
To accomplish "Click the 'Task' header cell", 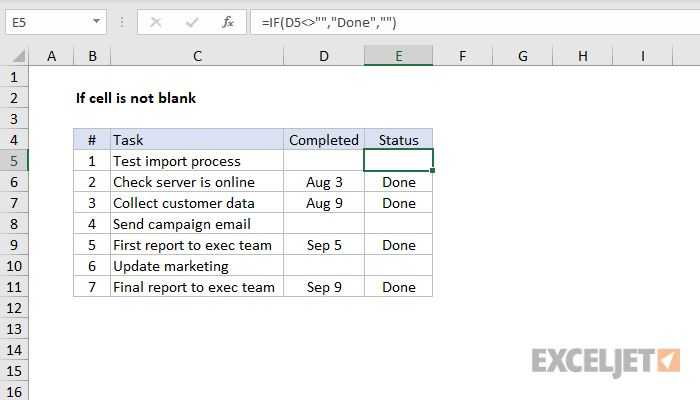I will (x=197, y=140).
